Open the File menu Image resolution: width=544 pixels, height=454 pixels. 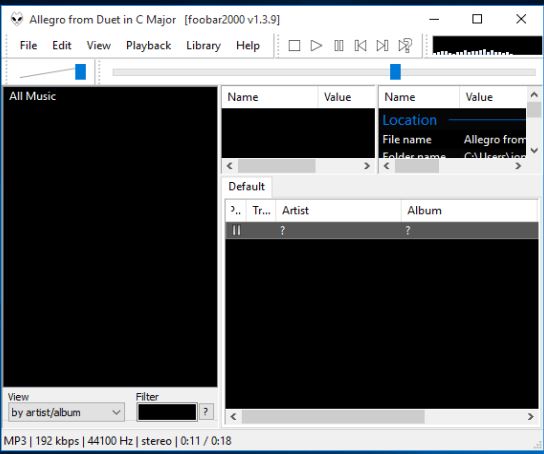point(28,45)
